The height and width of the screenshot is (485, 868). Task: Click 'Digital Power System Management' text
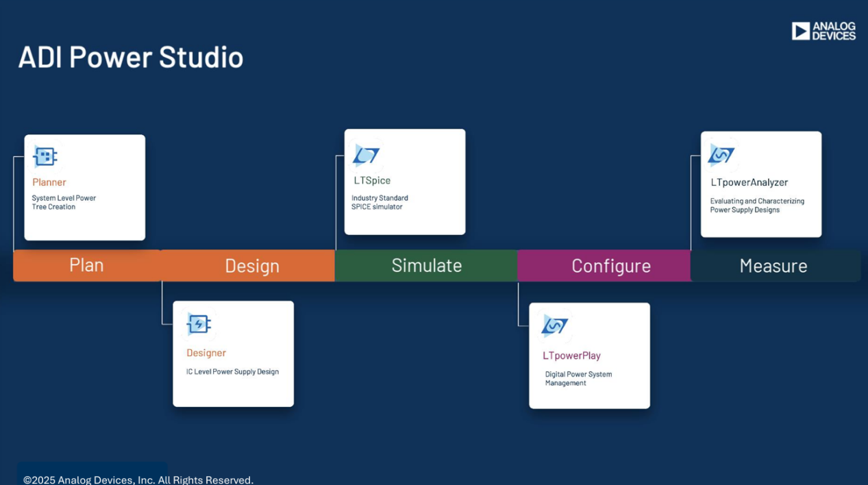pyautogui.click(x=578, y=379)
